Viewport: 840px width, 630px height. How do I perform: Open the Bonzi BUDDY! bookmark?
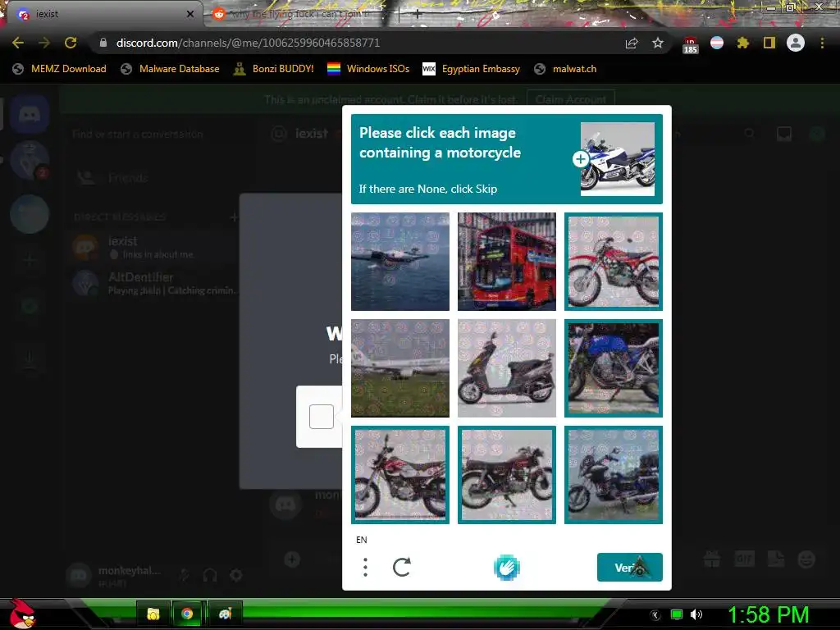click(273, 69)
